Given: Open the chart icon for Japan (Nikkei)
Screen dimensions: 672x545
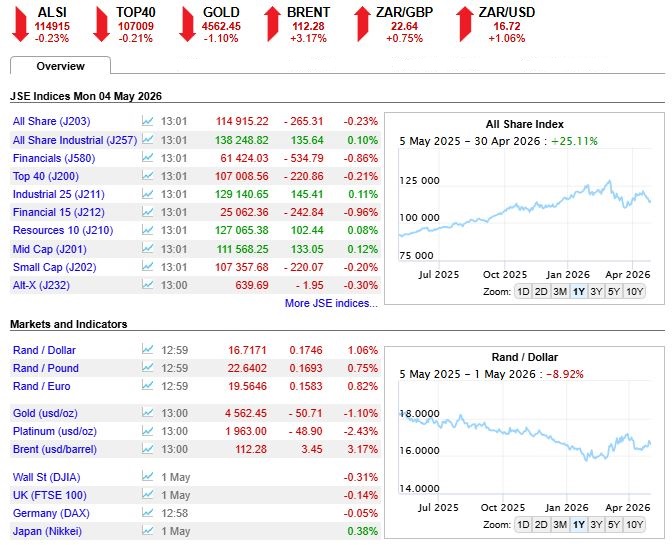Looking at the screenshot, I should [147, 531].
